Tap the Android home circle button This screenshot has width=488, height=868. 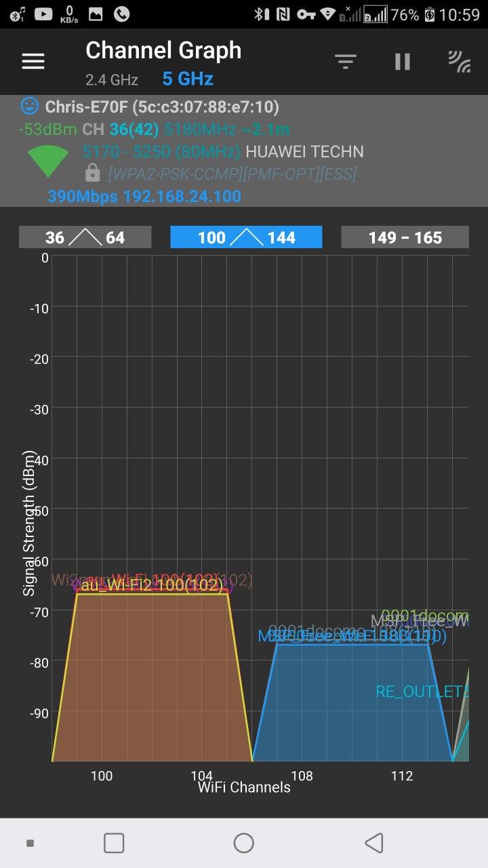coord(243,843)
